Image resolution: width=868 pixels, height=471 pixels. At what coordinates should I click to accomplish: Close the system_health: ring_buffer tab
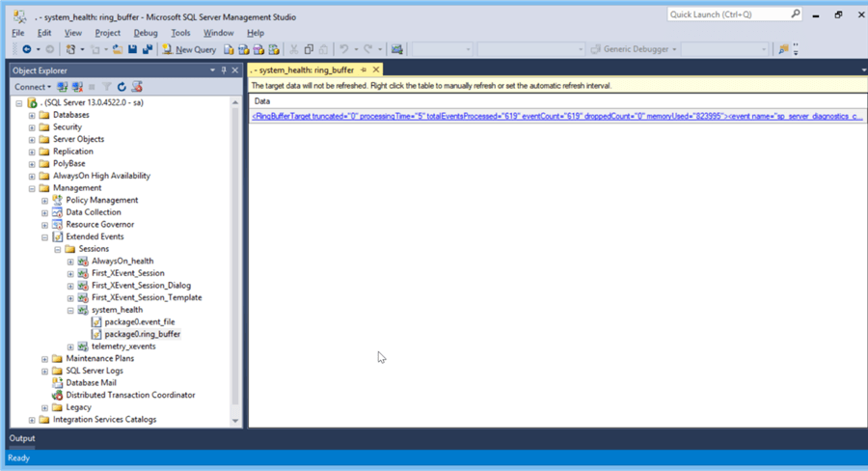[x=376, y=69]
